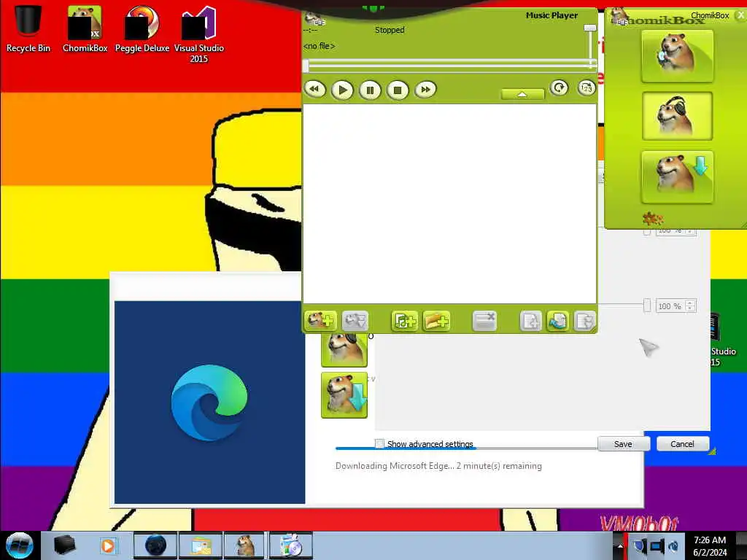This screenshot has height=560, width=747.
Task: Add a folder to the playlist
Action: coord(436,321)
